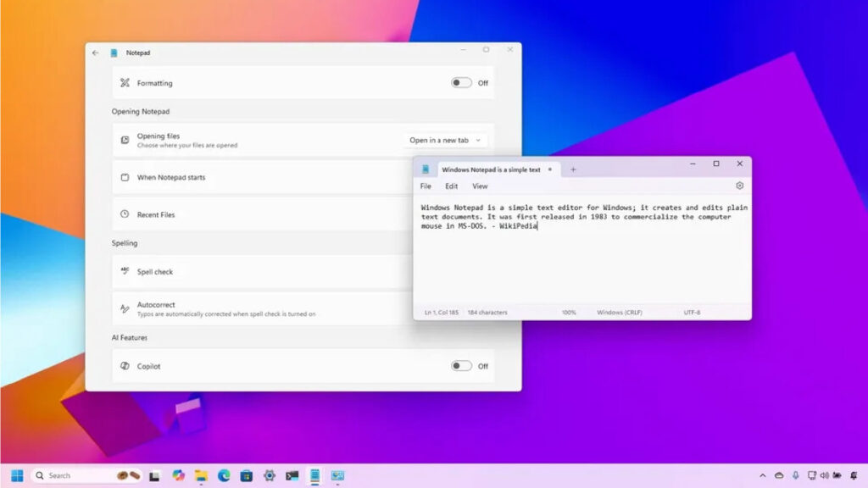Open the File menu
Viewport: 868px width, 488px height.
[426, 186]
